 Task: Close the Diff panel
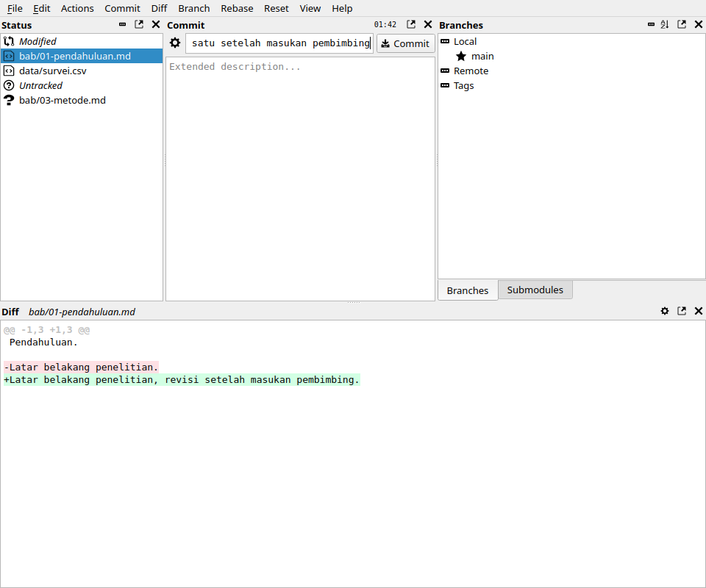click(x=699, y=311)
